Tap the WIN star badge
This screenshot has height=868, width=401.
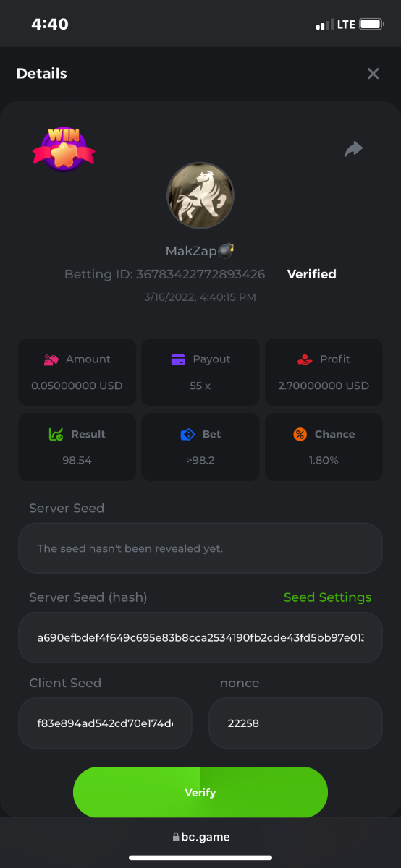pyautogui.click(x=64, y=149)
